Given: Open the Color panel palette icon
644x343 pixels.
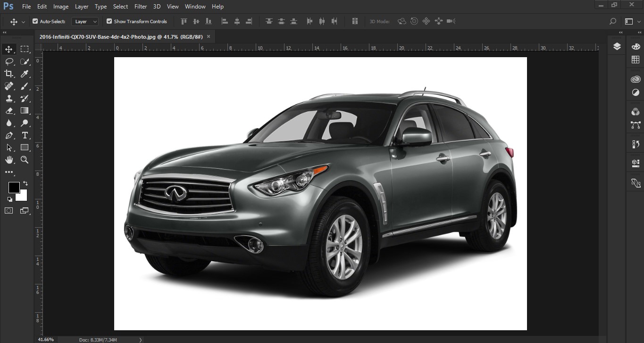Looking at the screenshot, I should click(x=636, y=46).
